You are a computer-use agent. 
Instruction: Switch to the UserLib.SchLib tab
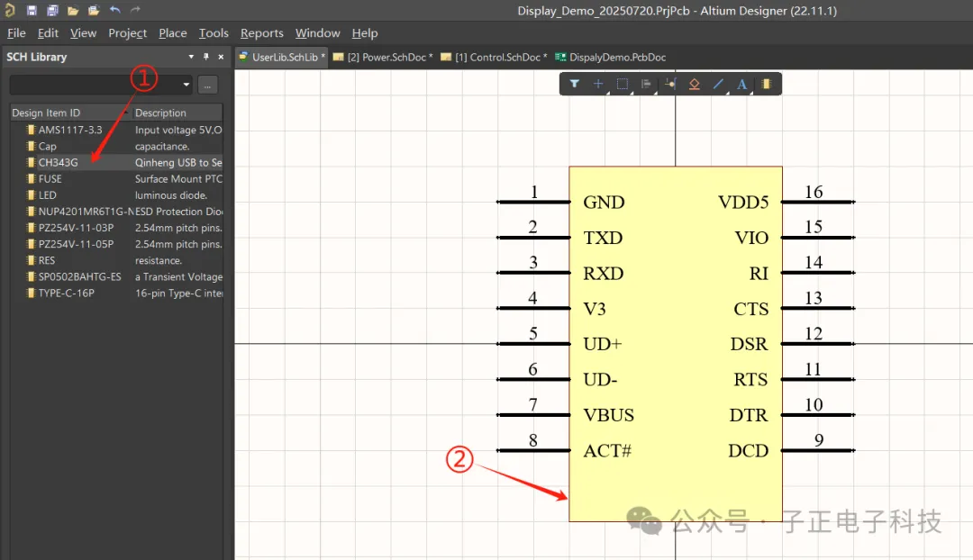(x=282, y=57)
